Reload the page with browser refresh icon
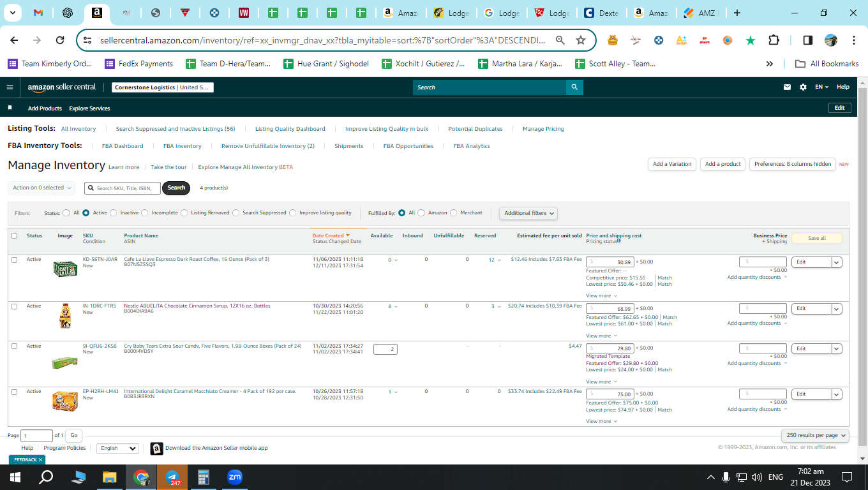The height and width of the screenshot is (490, 868). [x=60, y=40]
